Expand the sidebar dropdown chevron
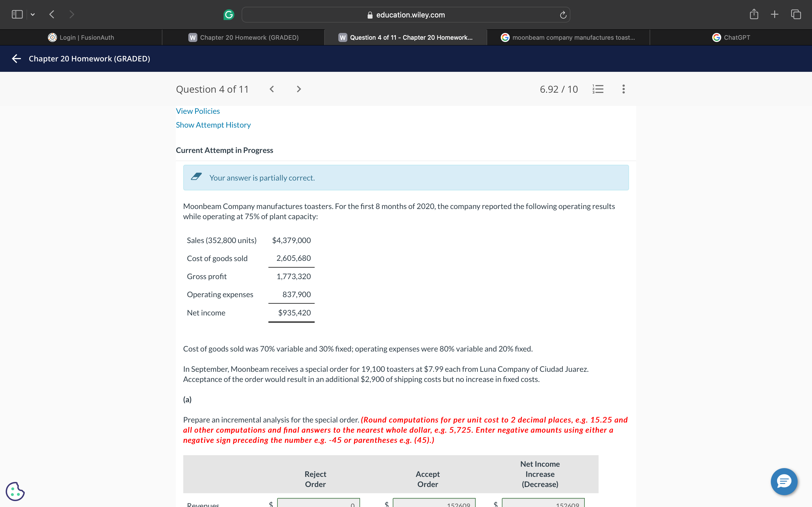This screenshot has height=507, width=812. (32, 14)
